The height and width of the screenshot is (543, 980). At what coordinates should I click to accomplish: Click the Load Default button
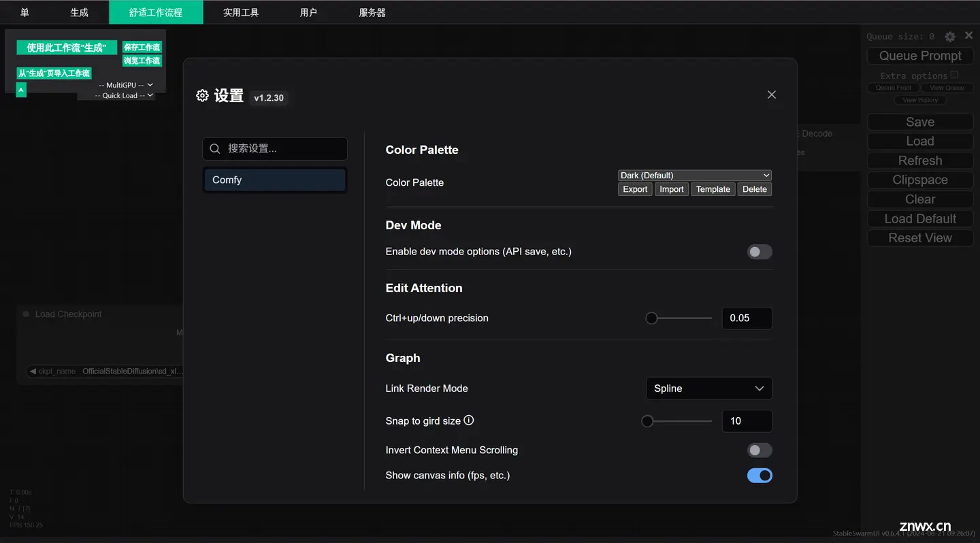pos(920,218)
